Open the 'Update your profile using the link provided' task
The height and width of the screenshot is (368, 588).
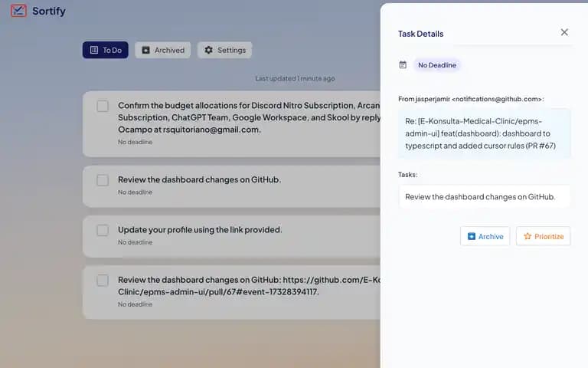[231, 236]
